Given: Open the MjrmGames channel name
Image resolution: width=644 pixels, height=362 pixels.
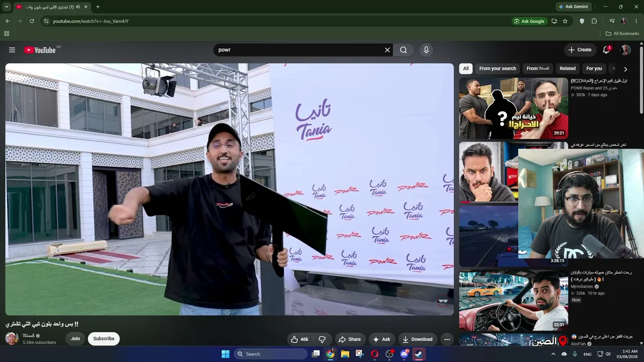Looking at the screenshot, I should click(x=582, y=287).
